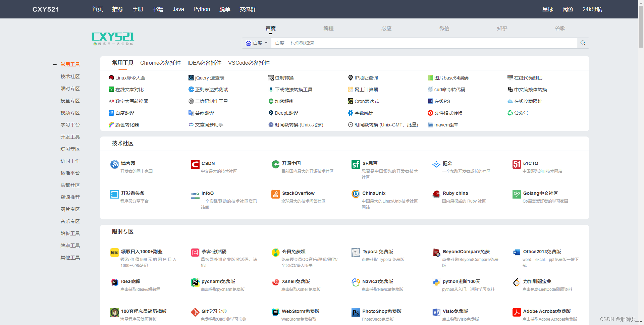Open the 在线PS icon
The width and height of the screenshot is (644, 325).
(430, 101)
